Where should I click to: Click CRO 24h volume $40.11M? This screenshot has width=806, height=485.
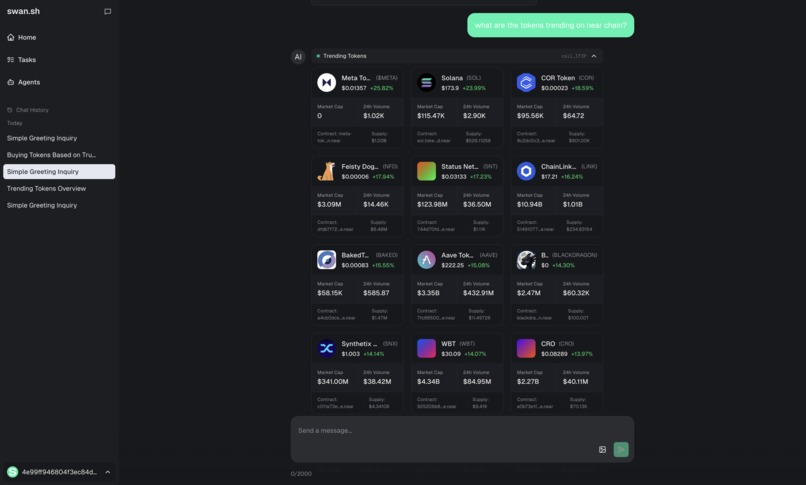click(x=575, y=382)
